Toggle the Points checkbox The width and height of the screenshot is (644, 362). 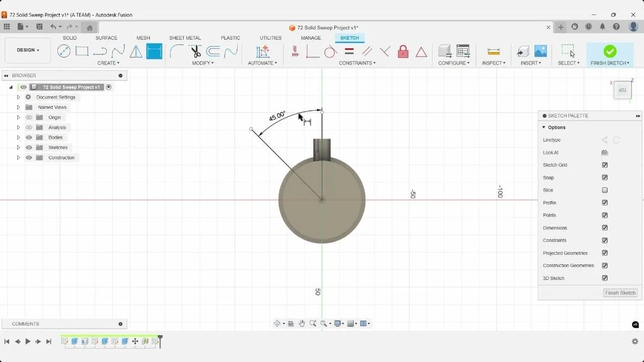[605, 215]
